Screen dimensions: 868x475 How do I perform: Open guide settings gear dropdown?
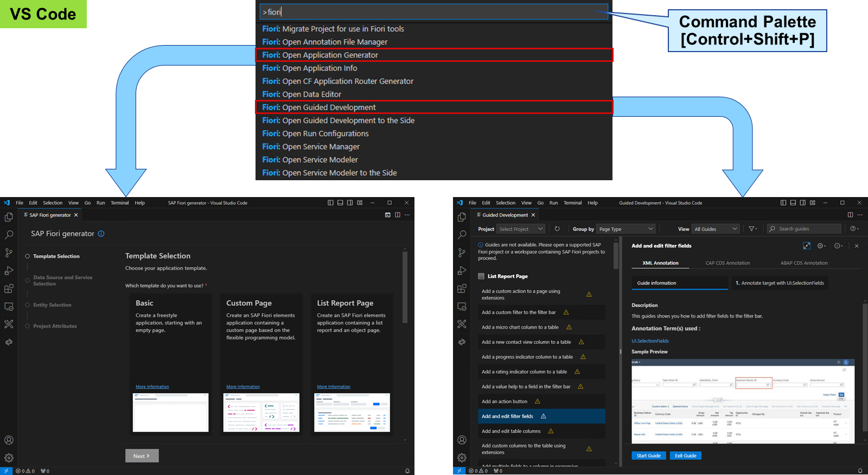(x=822, y=246)
